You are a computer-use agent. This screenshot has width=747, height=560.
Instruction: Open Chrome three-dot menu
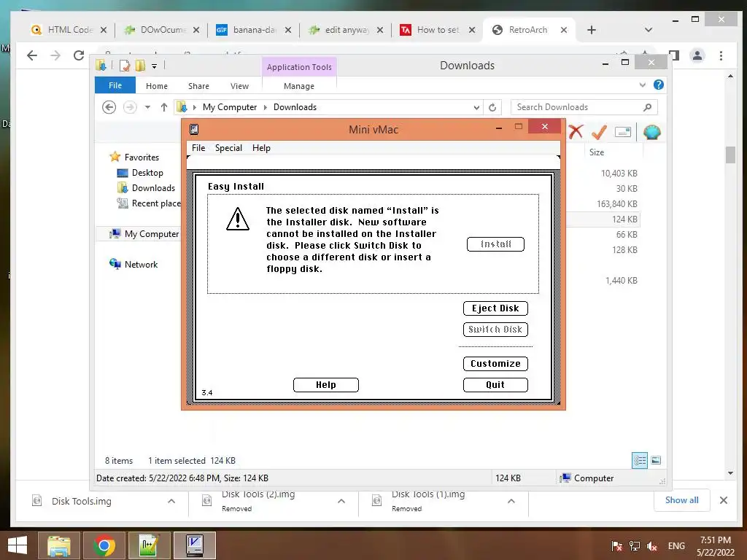(x=721, y=55)
